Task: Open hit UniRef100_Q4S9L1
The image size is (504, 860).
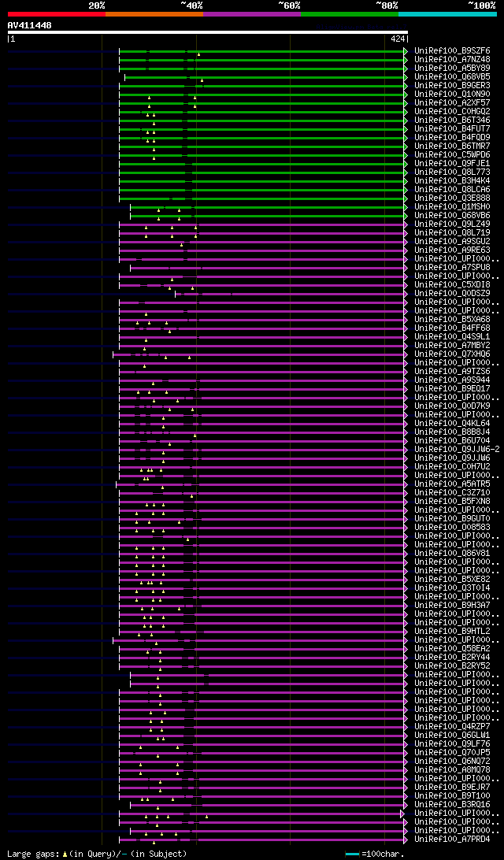Action: click(x=453, y=337)
